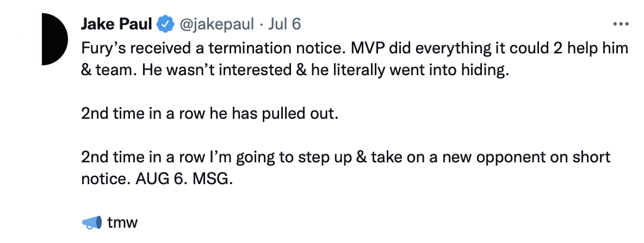Click the '2nd time in a row he has pulled out.' line
Screen dimensions: 644x243
click(x=209, y=113)
